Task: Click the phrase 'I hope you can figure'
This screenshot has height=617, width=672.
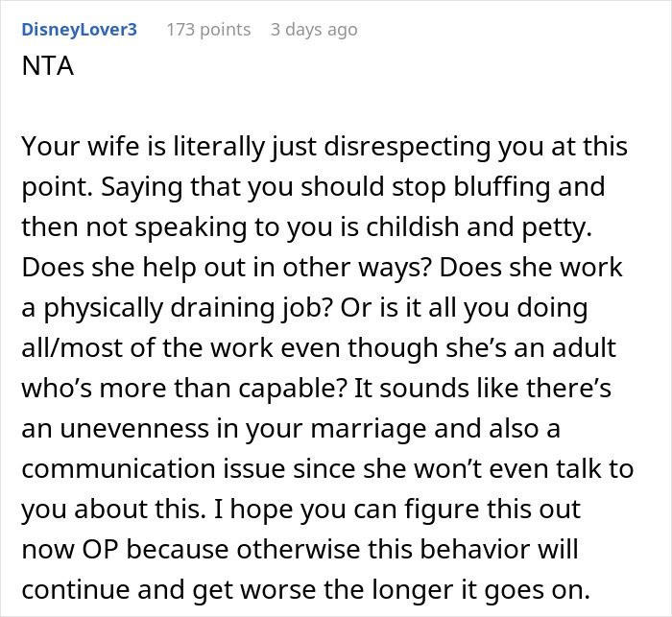Action: pos(347,509)
